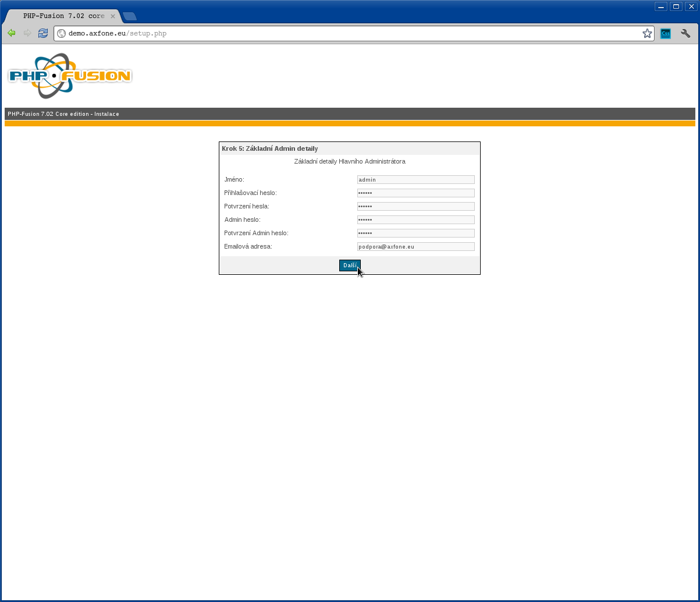Click the browser forward arrow
This screenshot has width=700, height=602.
(27, 33)
